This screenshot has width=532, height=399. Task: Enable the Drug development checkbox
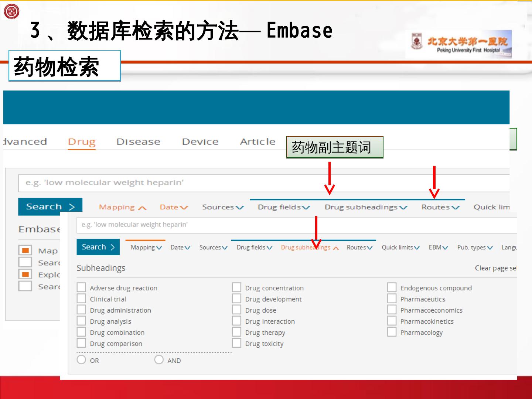[x=236, y=299]
